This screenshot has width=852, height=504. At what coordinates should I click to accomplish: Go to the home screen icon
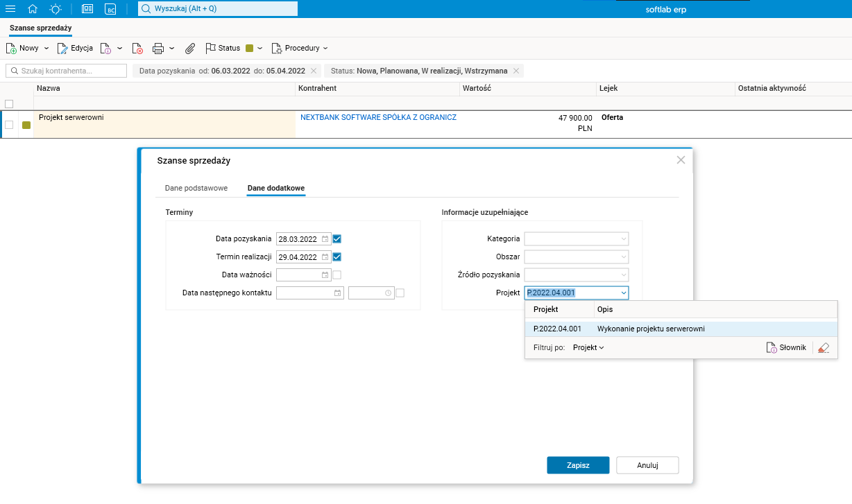(33, 9)
